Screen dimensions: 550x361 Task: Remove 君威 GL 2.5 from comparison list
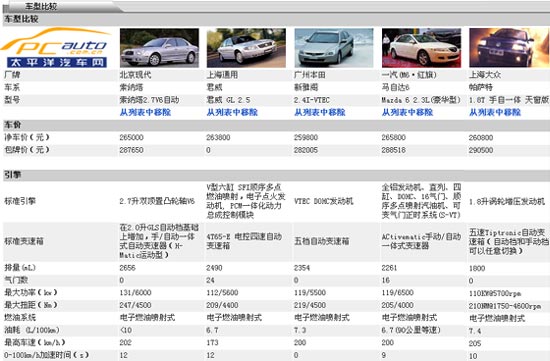point(232,112)
